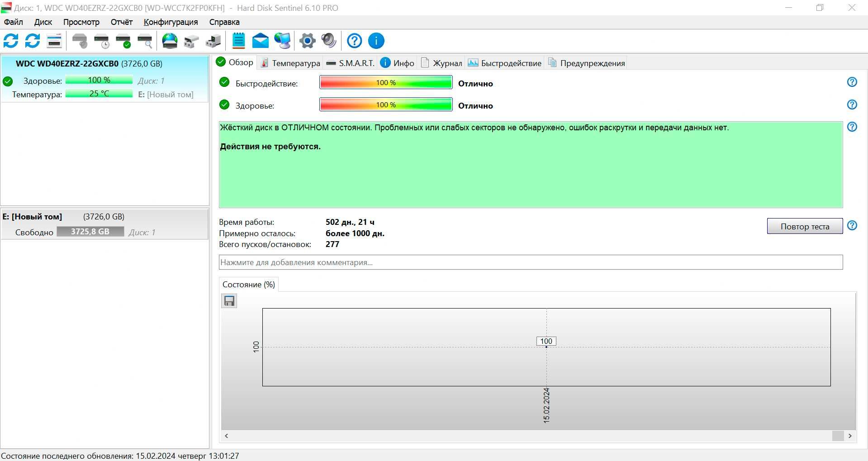Click the globe over disk icon
This screenshot has width=868, height=461.
[170, 41]
